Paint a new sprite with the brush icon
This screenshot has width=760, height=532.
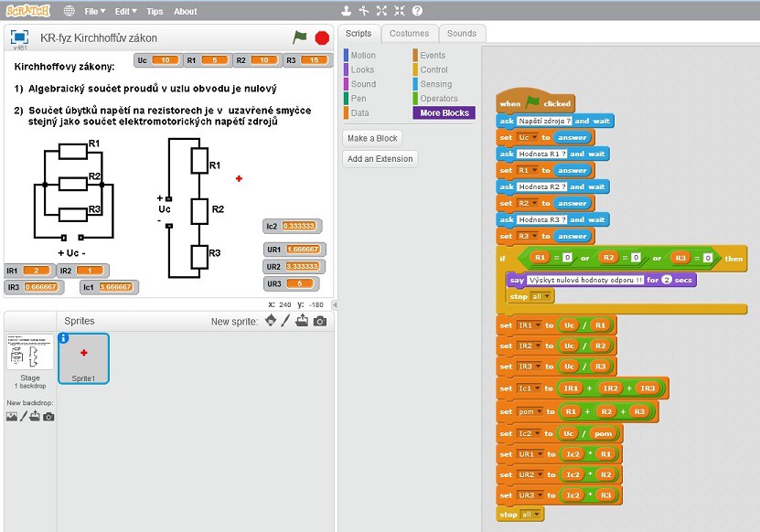pos(285,321)
